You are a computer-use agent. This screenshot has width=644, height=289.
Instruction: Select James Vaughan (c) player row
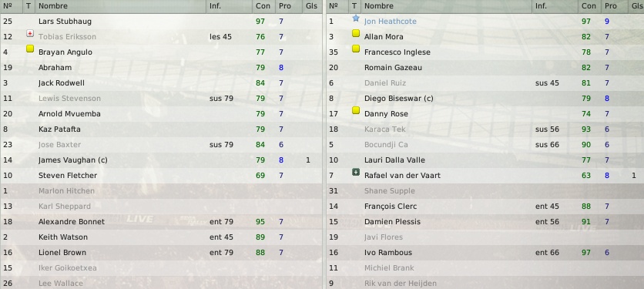(161, 160)
